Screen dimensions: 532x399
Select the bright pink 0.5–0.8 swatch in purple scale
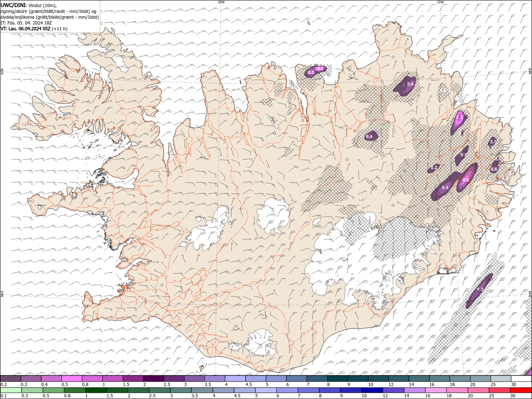tap(72, 379)
